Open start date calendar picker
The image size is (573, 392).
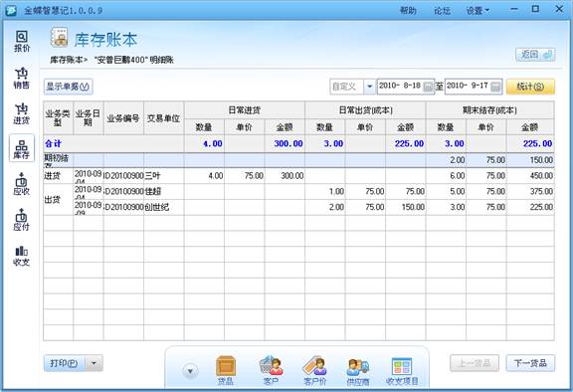[428, 87]
